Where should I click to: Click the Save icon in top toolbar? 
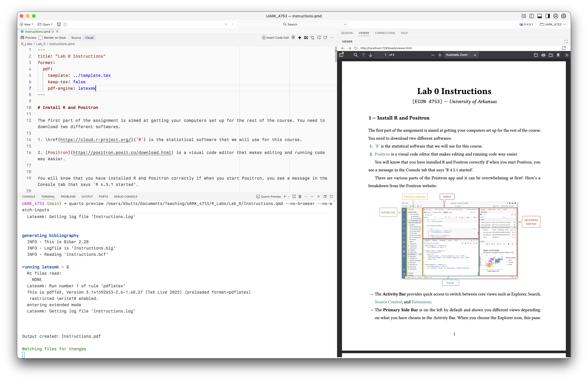[59, 24]
